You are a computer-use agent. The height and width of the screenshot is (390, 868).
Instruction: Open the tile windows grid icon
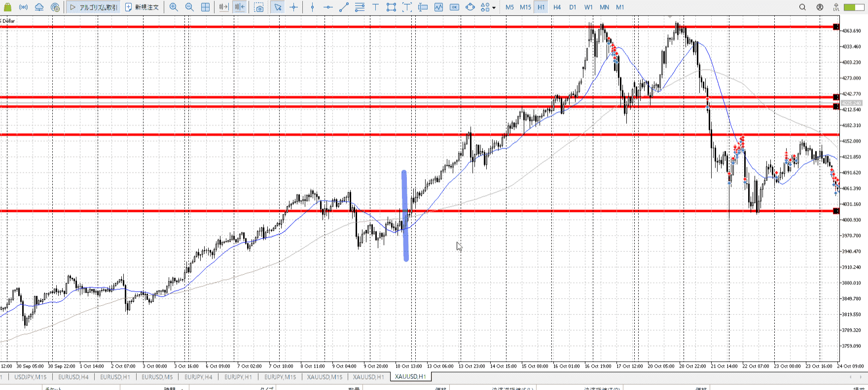(x=206, y=7)
